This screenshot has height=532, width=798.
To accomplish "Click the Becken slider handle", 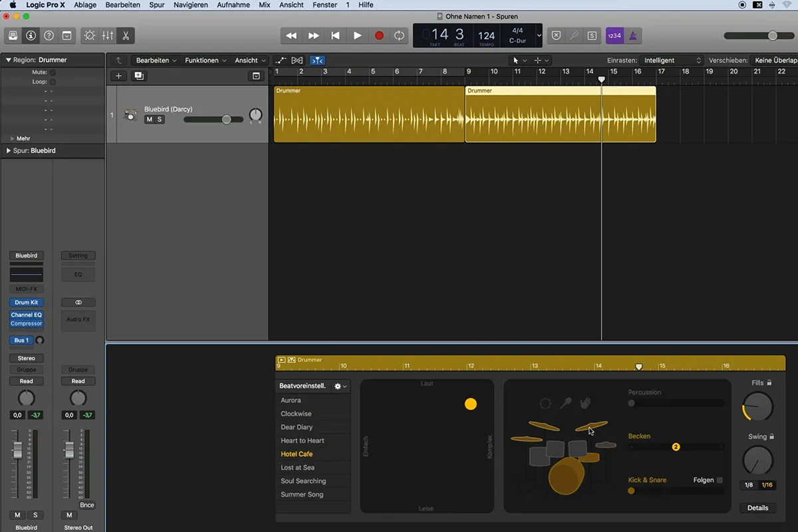I will click(x=676, y=448).
